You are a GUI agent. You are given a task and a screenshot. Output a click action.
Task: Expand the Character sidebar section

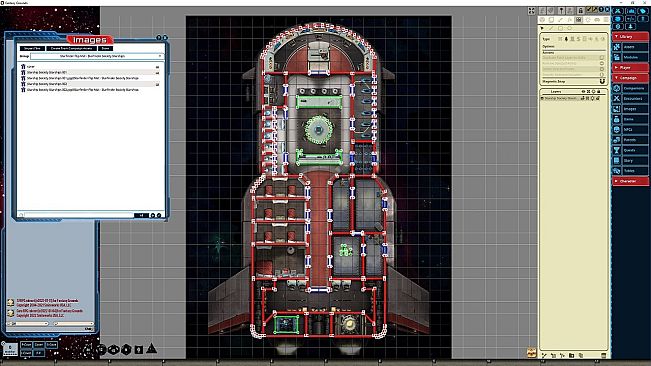[630, 181]
